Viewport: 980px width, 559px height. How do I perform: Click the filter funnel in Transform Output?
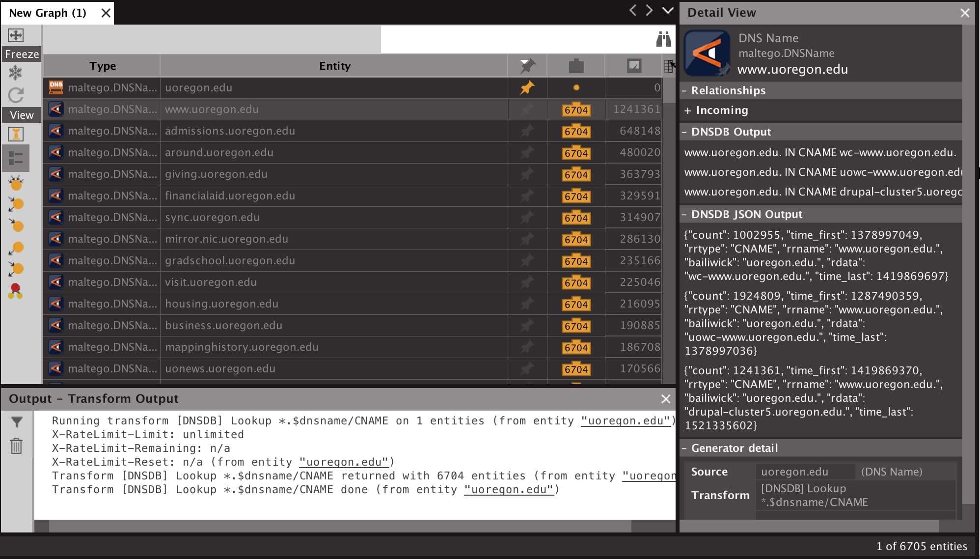point(16,421)
